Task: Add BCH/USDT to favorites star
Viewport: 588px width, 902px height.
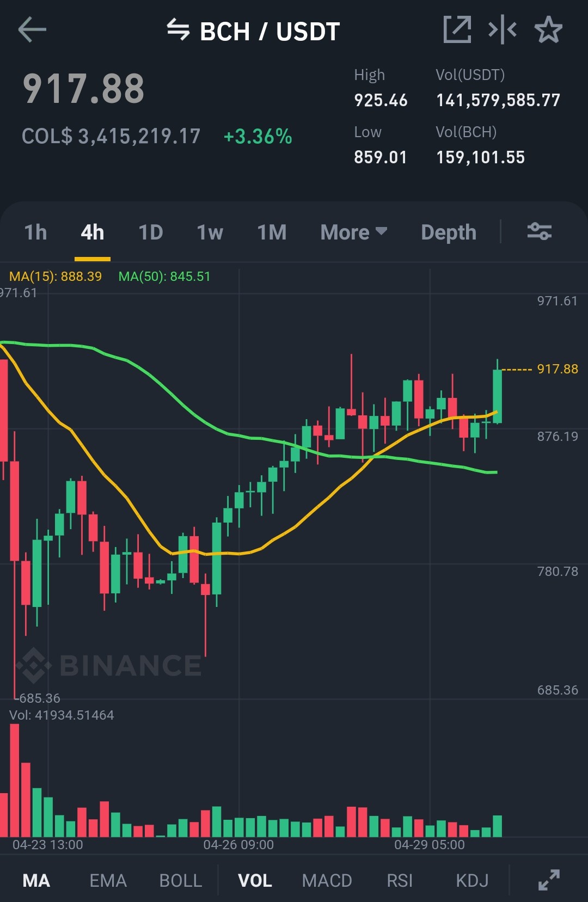Action: pyautogui.click(x=548, y=29)
